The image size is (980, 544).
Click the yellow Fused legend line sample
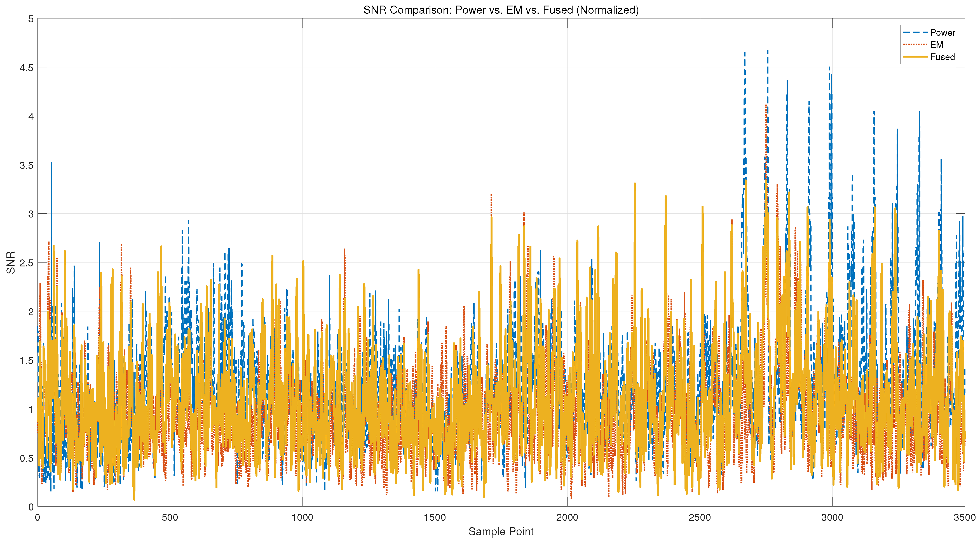tap(915, 57)
